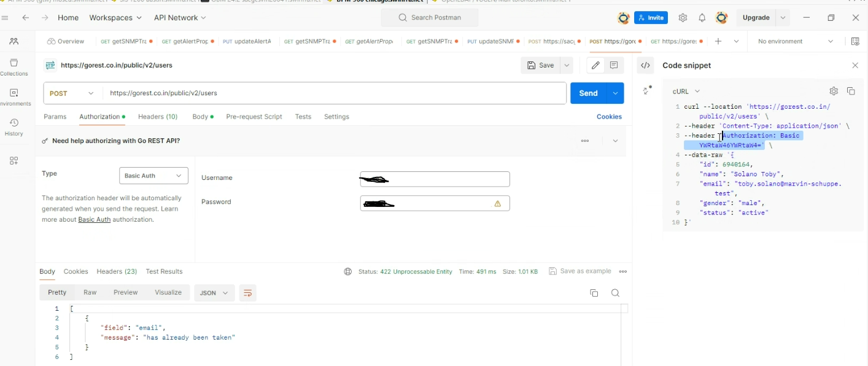Expand the resize panel icon under code toggle
The image size is (868, 366).
(x=647, y=90)
